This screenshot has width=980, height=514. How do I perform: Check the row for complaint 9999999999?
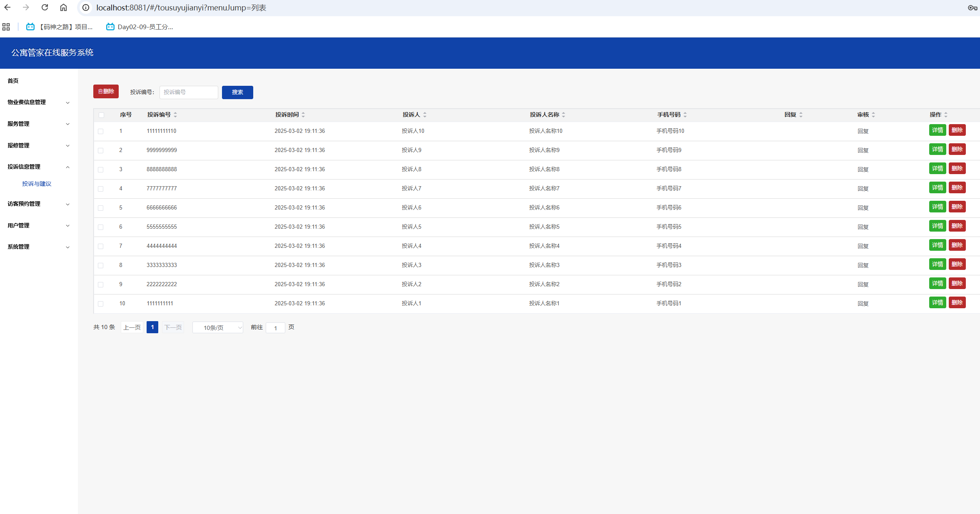pos(101,150)
